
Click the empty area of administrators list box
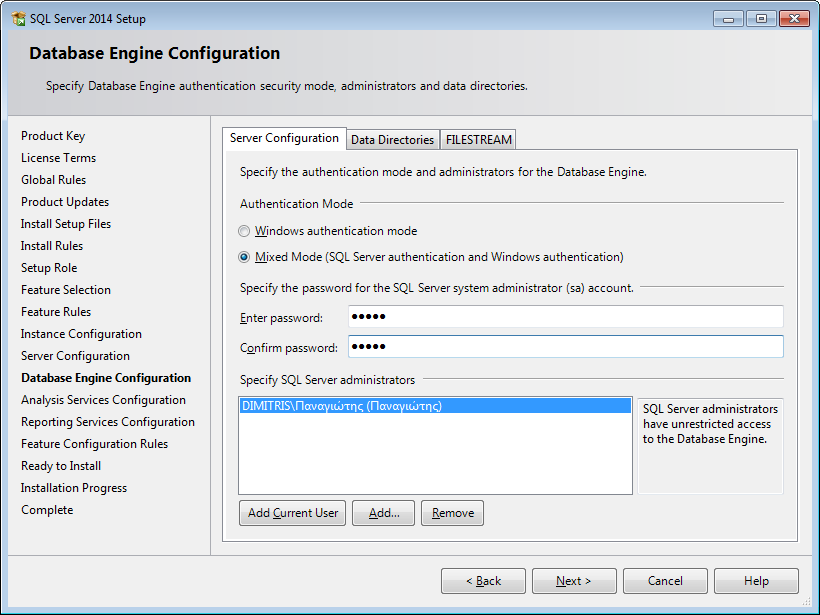point(435,454)
